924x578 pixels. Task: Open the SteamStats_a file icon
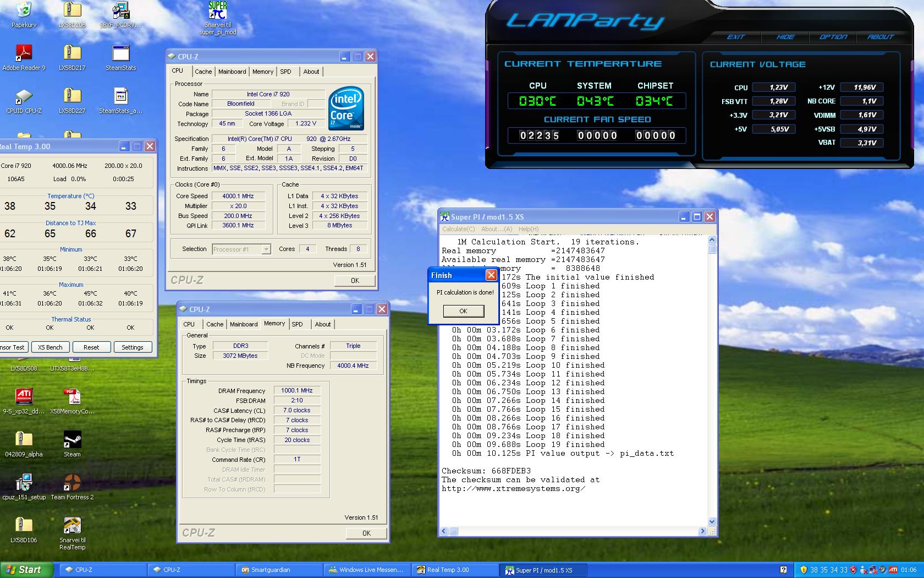pyautogui.click(x=120, y=96)
